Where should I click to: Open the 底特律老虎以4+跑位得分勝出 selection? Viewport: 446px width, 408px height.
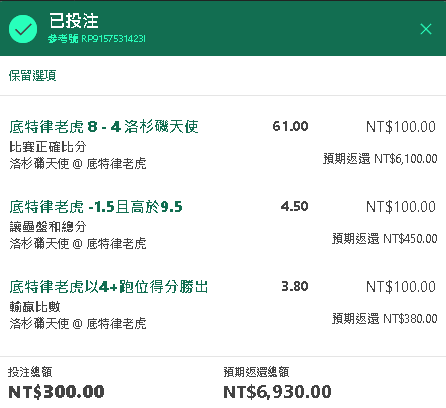(x=109, y=287)
